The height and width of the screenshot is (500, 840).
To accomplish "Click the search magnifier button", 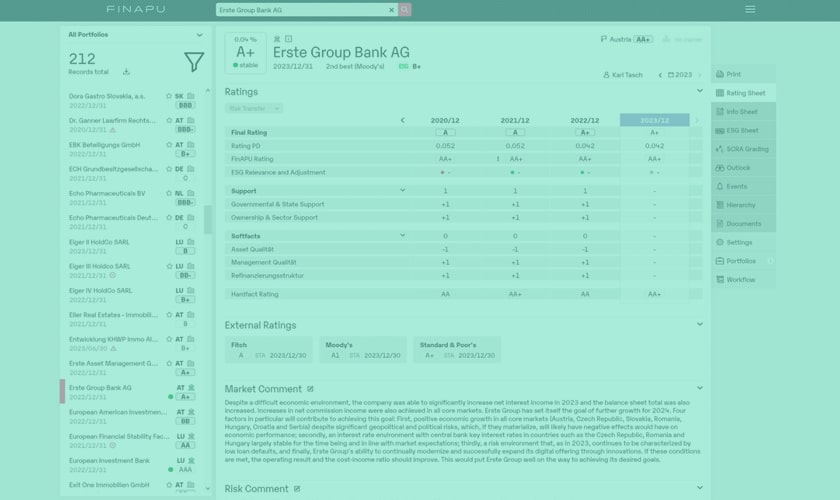I will tap(405, 10).
